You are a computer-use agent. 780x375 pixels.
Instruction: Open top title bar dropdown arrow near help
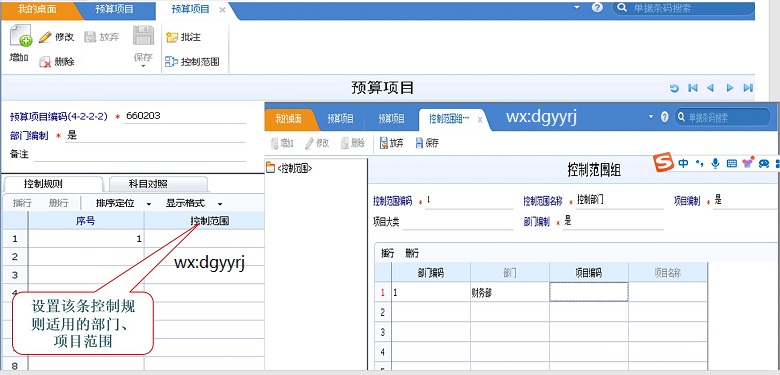tap(577, 8)
